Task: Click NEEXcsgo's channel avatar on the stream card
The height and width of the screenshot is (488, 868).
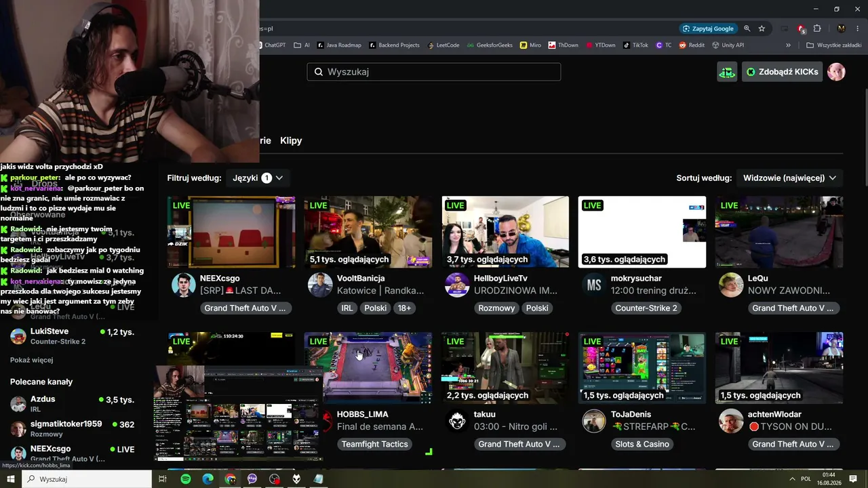Action: click(x=184, y=285)
